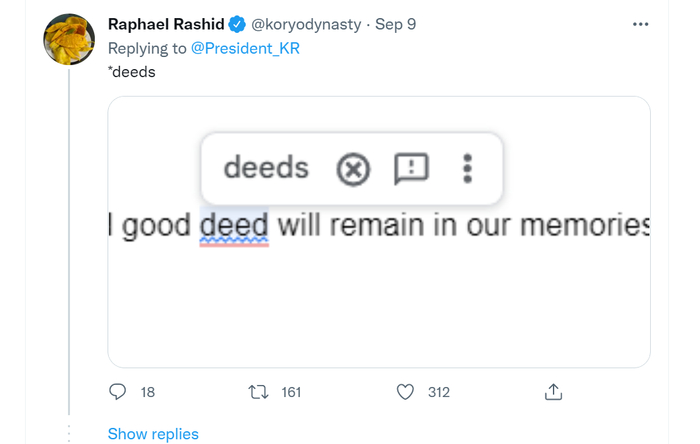Viewport: 700px width, 444px height.
Task: Click the @koryodynasty handle
Action: click(310, 24)
